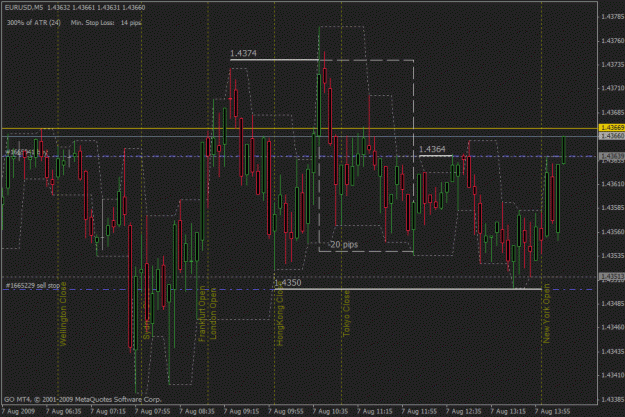The image size is (625, 417).
Task: Click the 7 Aug 10:35 time label
Action: point(330,411)
